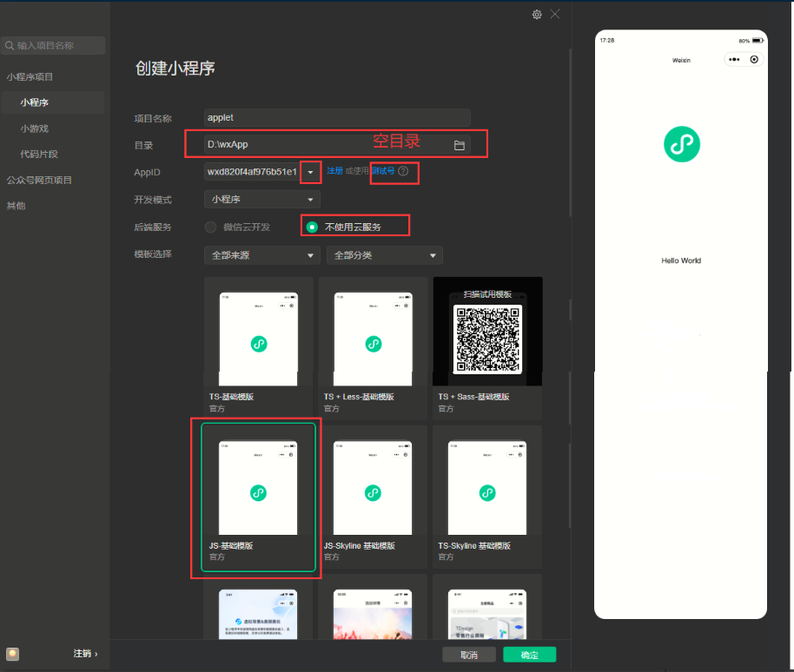The image size is (794, 672).
Task: Click the green mini program logo in preview
Action: (x=682, y=143)
